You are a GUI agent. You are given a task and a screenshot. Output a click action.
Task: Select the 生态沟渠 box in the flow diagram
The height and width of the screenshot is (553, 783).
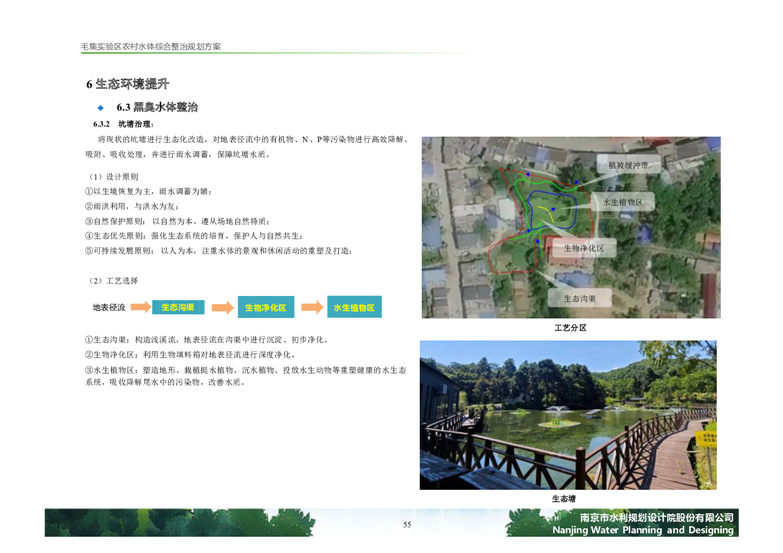point(179,307)
